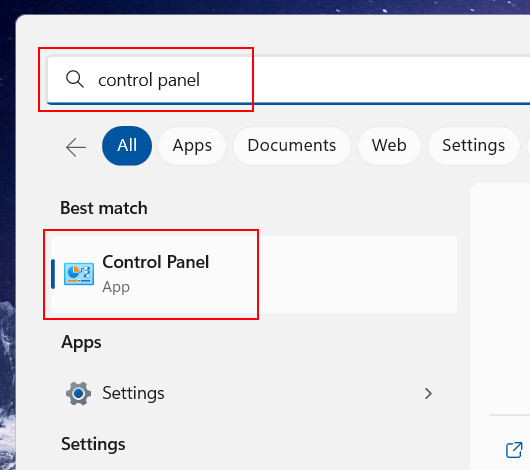Click the 'Apps' section heading
This screenshot has height=470, width=530.
point(81,343)
